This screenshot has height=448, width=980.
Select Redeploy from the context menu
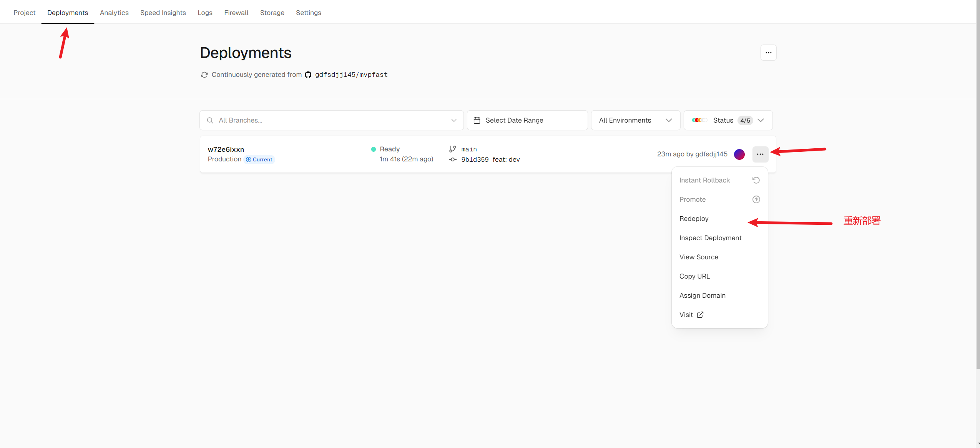click(x=694, y=219)
